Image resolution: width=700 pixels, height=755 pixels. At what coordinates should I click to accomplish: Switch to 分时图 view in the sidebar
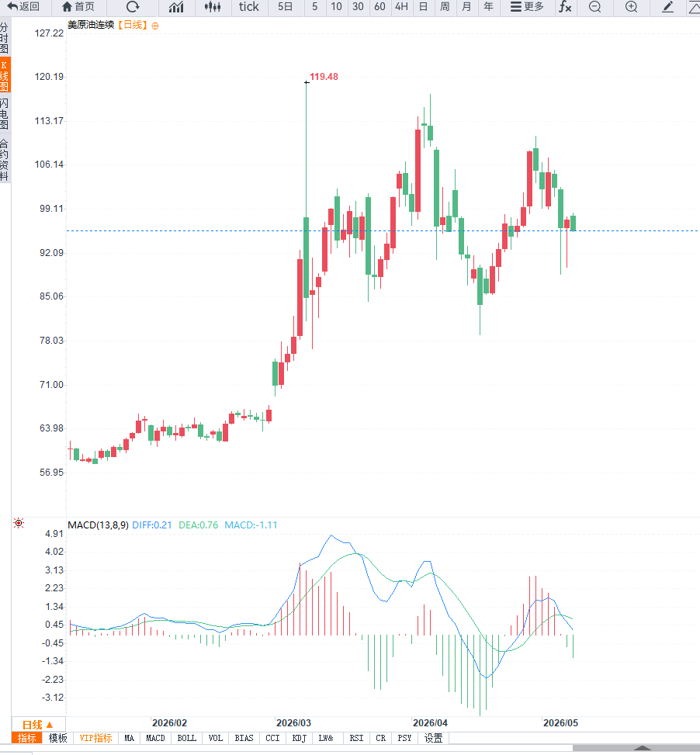5,37
